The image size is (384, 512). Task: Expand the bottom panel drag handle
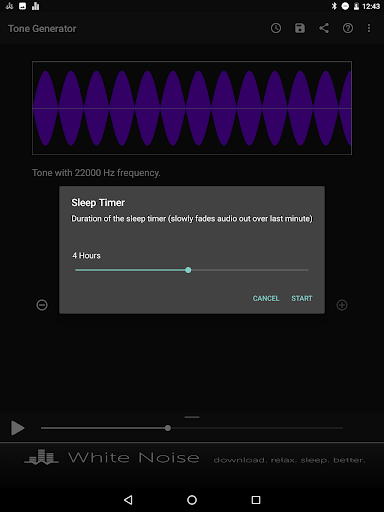192,417
